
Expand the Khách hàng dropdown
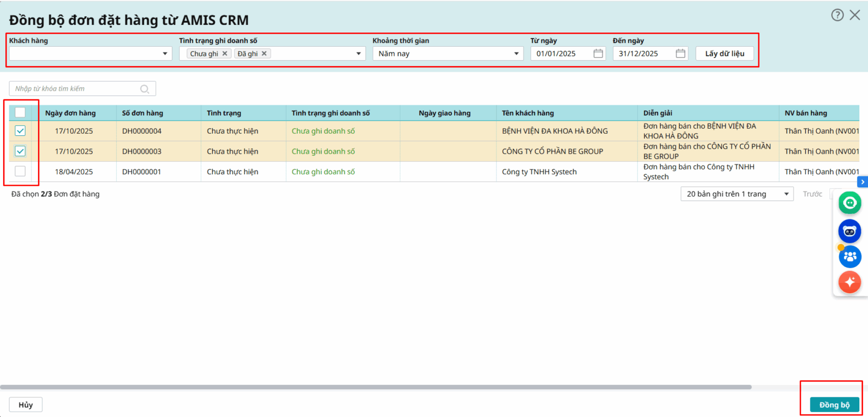pyautogui.click(x=165, y=54)
